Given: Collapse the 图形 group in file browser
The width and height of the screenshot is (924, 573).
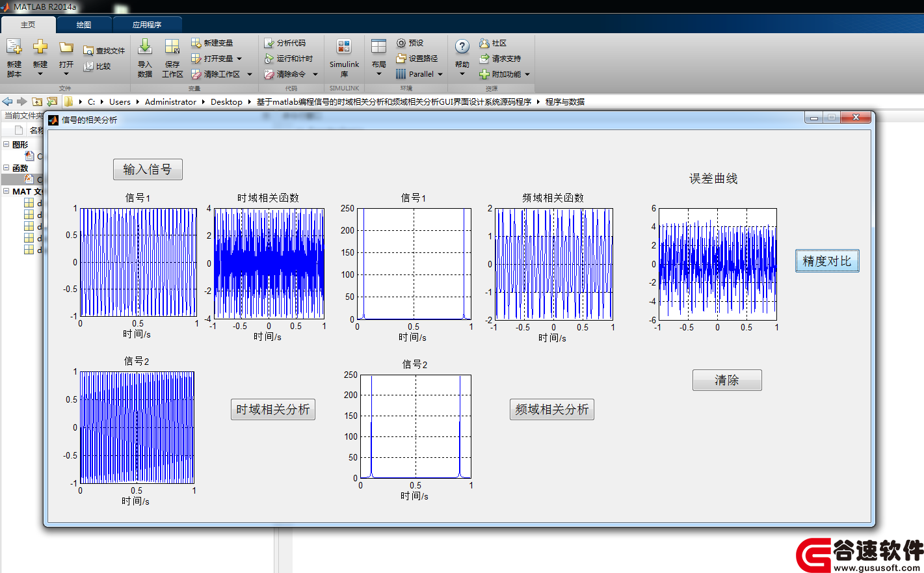Looking at the screenshot, I should (7, 144).
